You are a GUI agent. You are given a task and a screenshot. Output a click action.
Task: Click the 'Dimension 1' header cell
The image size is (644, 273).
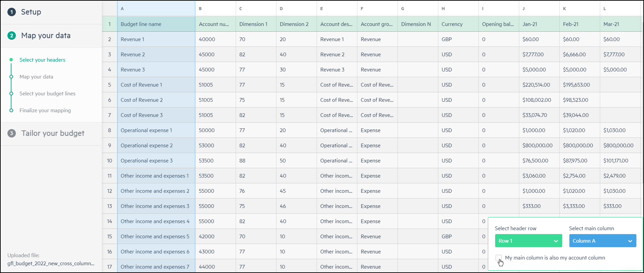(256, 24)
